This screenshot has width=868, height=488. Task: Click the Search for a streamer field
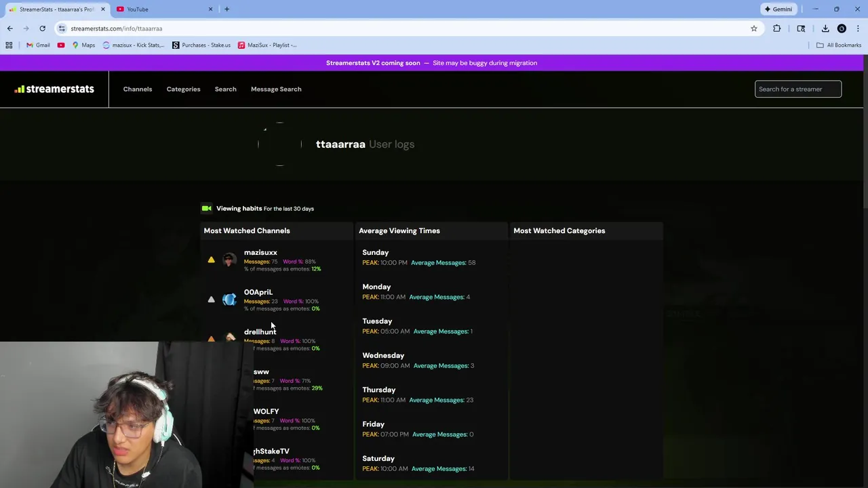tap(798, 89)
